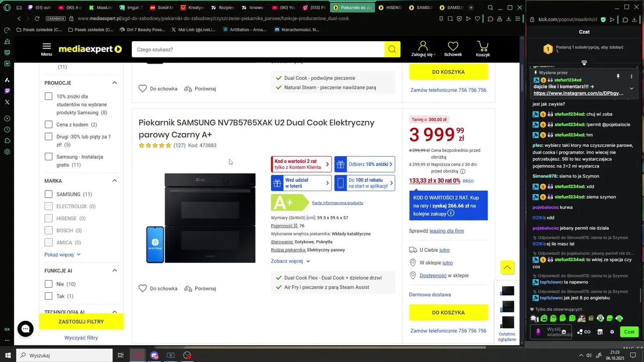The image size is (644, 362).
Task: Check the Funkcje AI Tak checkbox
Action: pos(48,296)
